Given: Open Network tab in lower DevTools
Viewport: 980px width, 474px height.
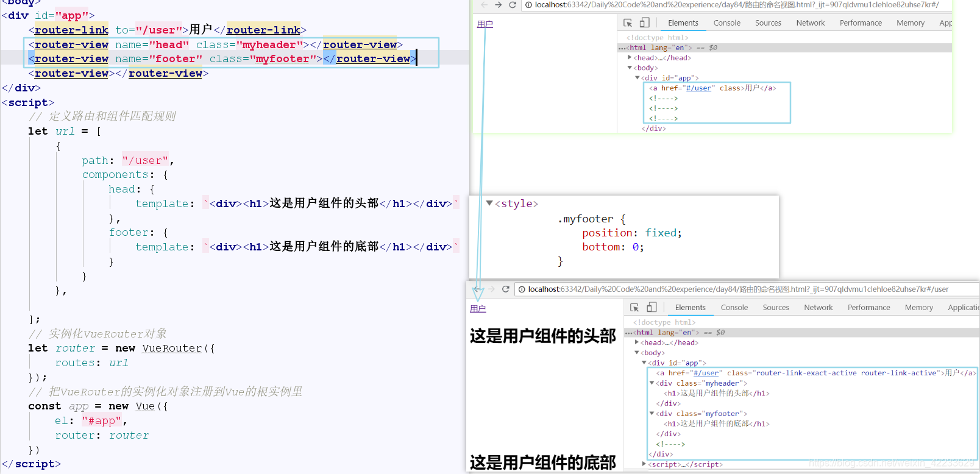Looking at the screenshot, I should 818,308.
